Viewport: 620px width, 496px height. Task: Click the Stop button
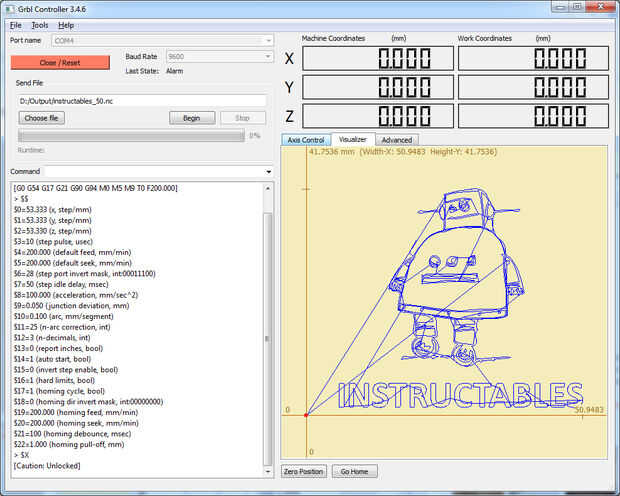coord(243,118)
